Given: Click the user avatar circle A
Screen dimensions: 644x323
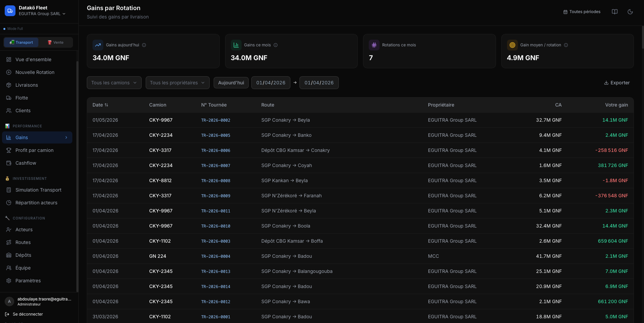Looking at the screenshot, I should [9, 301].
